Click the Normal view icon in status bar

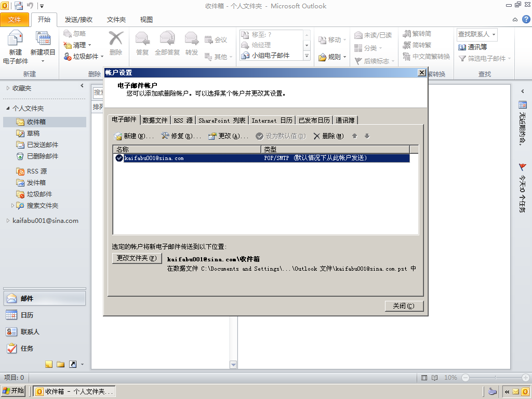click(x=424, y=377)
